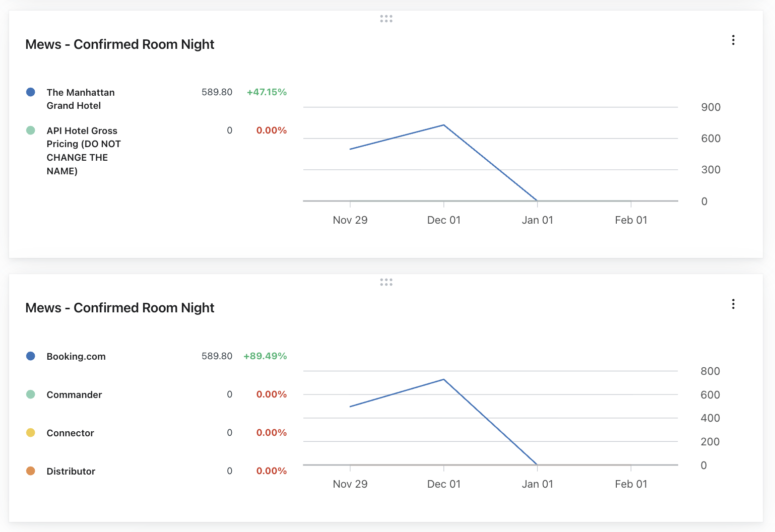Click the +47.15% change value
775x532 pixels.
[267, 92]
